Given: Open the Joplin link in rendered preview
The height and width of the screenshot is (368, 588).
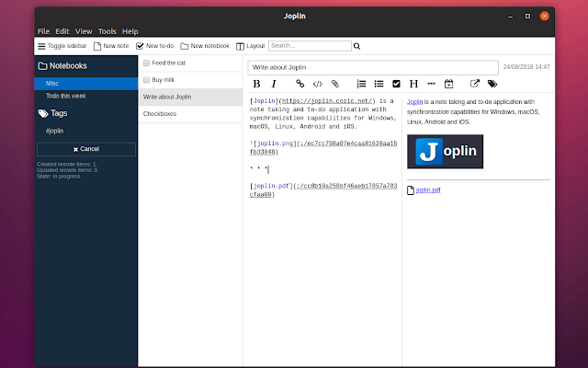Looking at the screenshot, I should pos(414,102).
